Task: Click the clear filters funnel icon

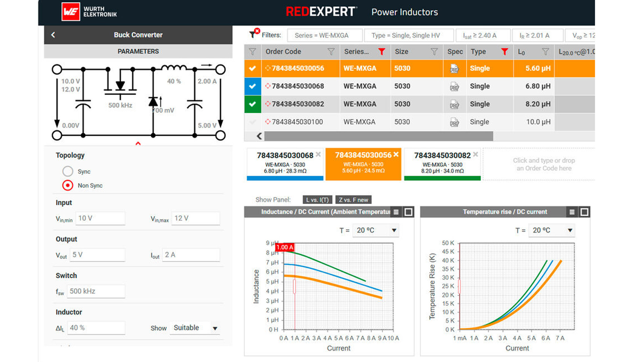Action: [x=254, y=34]
